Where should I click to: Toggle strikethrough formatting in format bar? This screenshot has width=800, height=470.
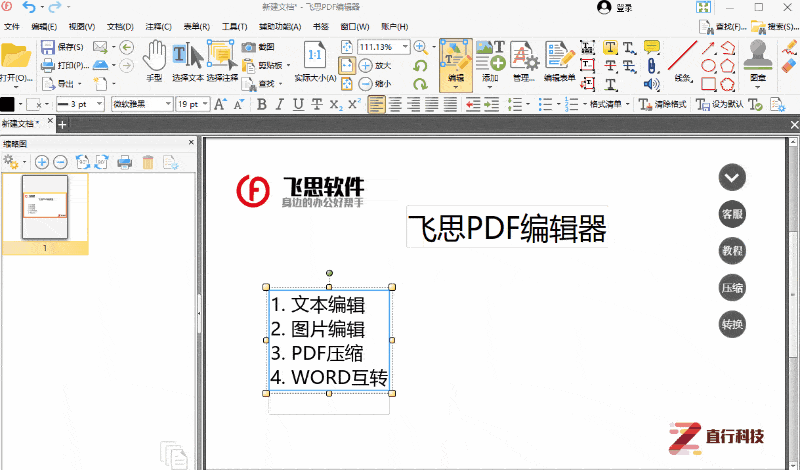click(x=317, y=105)
